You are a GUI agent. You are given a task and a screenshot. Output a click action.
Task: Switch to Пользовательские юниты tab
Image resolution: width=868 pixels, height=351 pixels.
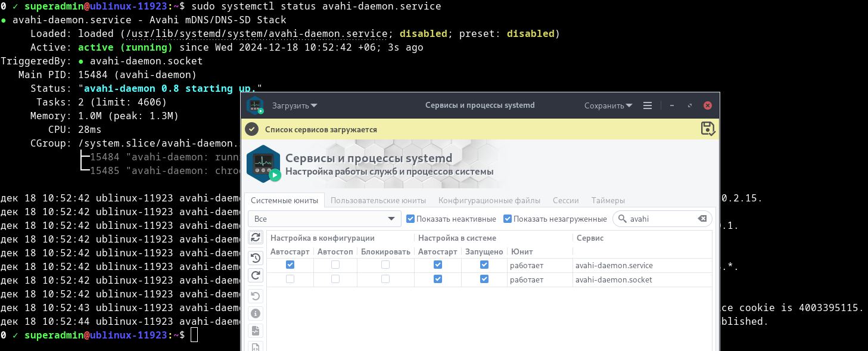tap(378, 201)
